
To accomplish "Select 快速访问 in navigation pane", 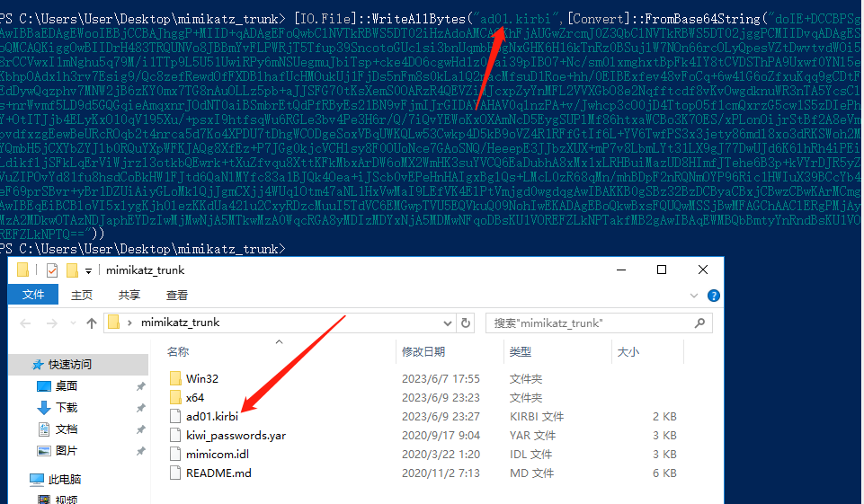I will (69, 364).
